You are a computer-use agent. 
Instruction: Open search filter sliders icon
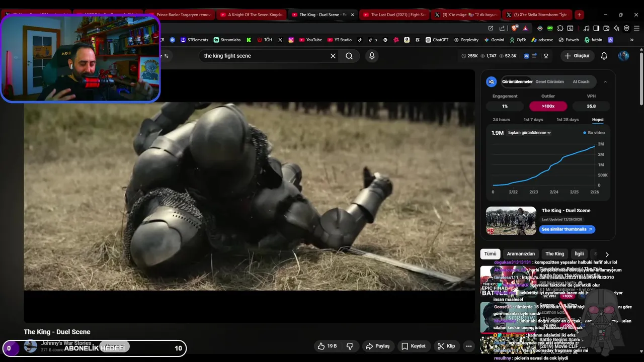[x=167, y=56]
